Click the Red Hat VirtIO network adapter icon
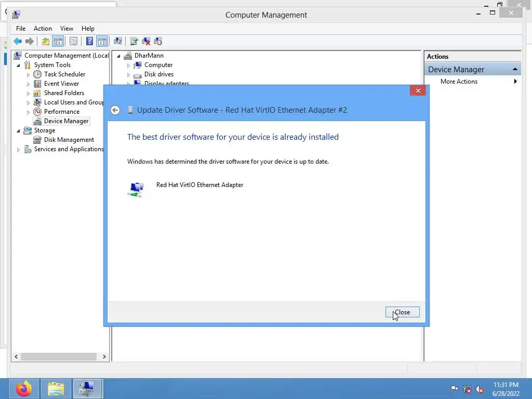 (136, 189)
